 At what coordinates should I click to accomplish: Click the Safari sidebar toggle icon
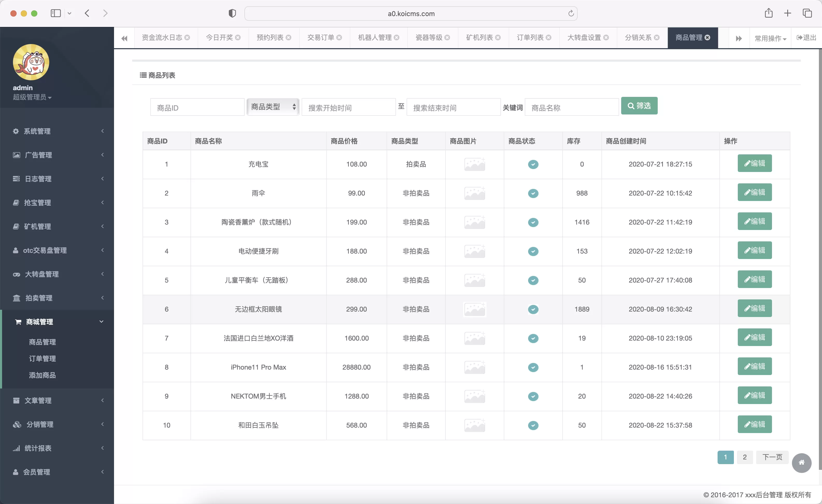tap(56, 13)
